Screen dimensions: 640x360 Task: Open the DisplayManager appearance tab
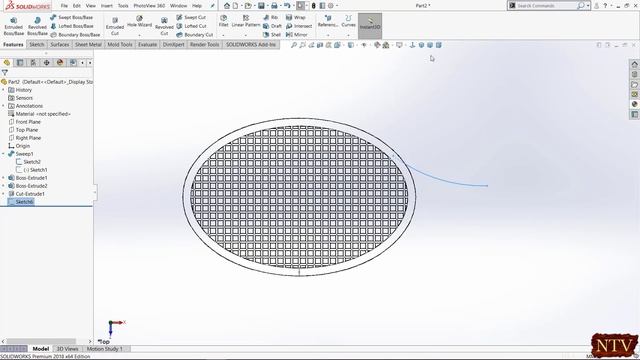[60, 62]
